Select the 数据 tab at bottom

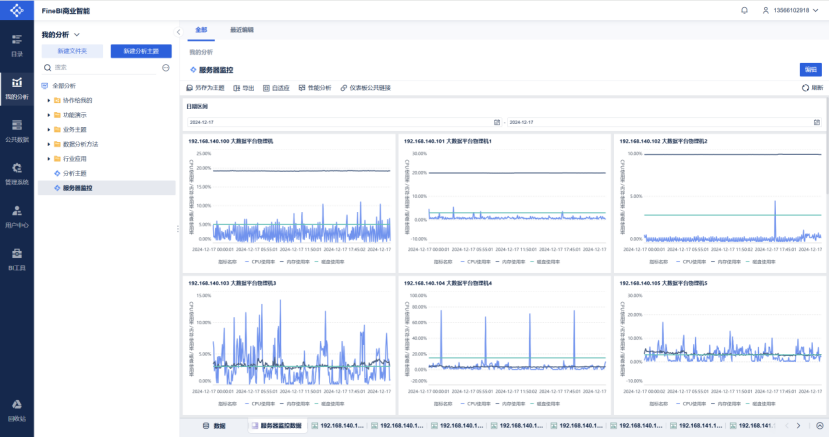pyautogui.click(x=214, y=425)
